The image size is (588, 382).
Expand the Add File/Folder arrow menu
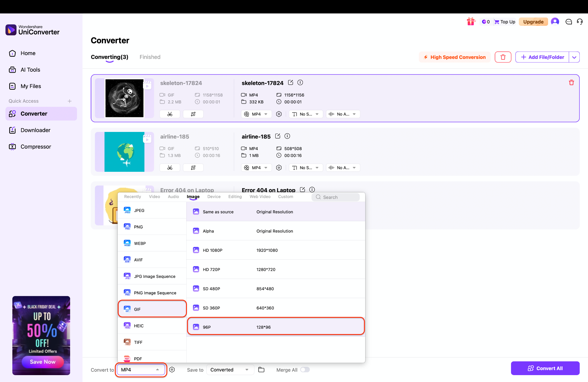point(574,57)
